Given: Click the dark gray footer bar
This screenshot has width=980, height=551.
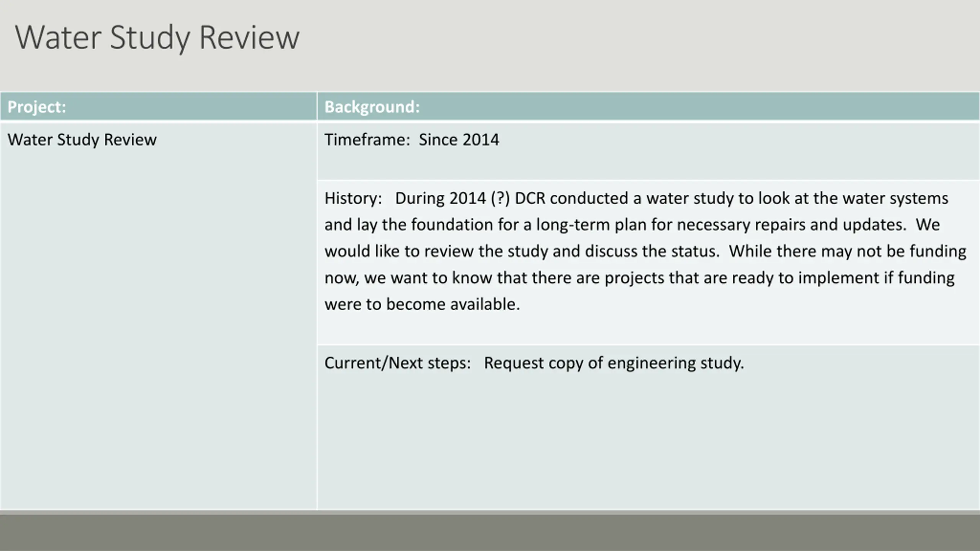Looking at the screenshot, I should pos(490,532).
